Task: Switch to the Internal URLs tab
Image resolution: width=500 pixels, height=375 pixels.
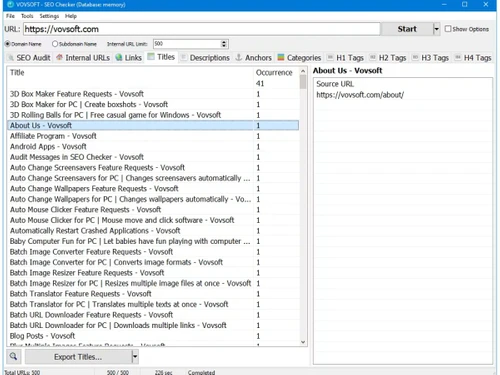Action: click(x=83, y=58)
